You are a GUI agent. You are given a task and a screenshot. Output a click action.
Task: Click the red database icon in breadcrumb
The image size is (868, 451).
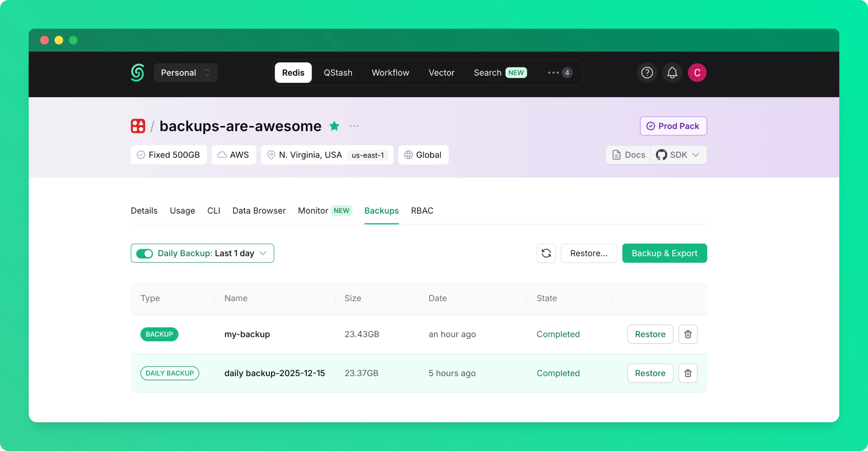pyautogui.click(x=138, y=126)
